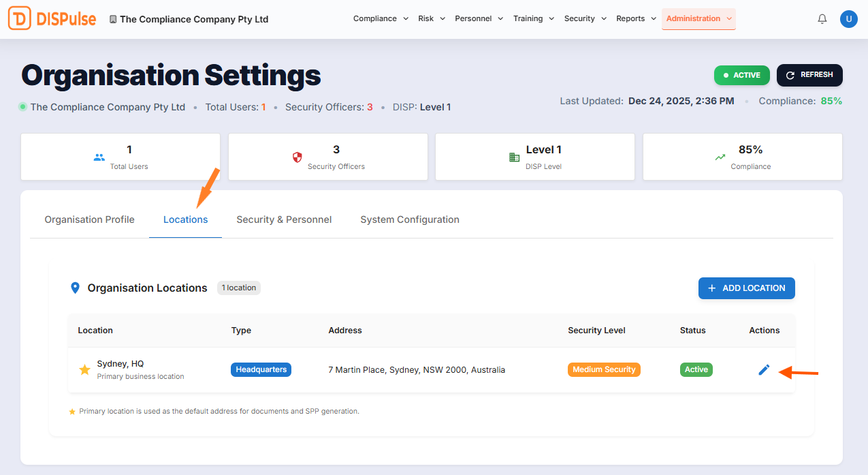Click the Medium Security badge

tap(604, 369)
